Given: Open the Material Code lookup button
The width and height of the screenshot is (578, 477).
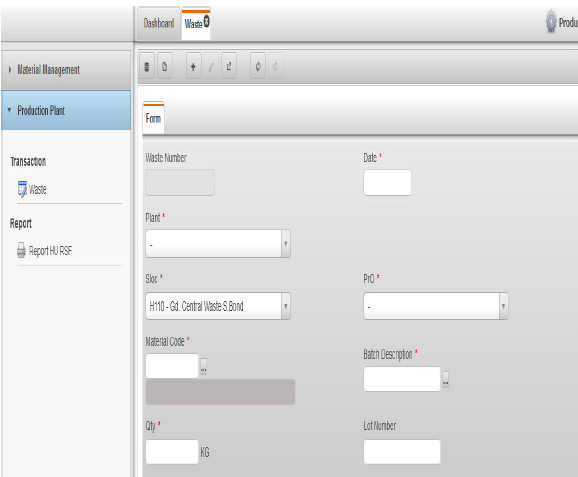Looking at the screenshot, I should click(x=203, y=366).
